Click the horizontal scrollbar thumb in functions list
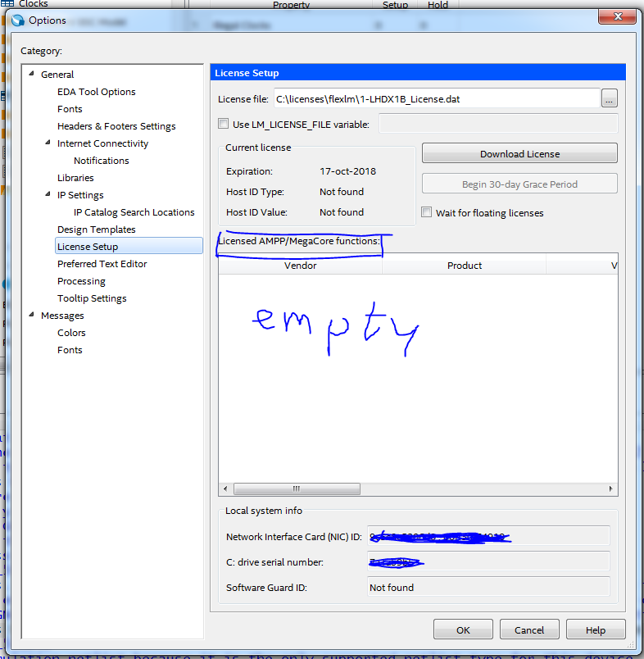Screen dimensions: 644x659 (297, 489)
